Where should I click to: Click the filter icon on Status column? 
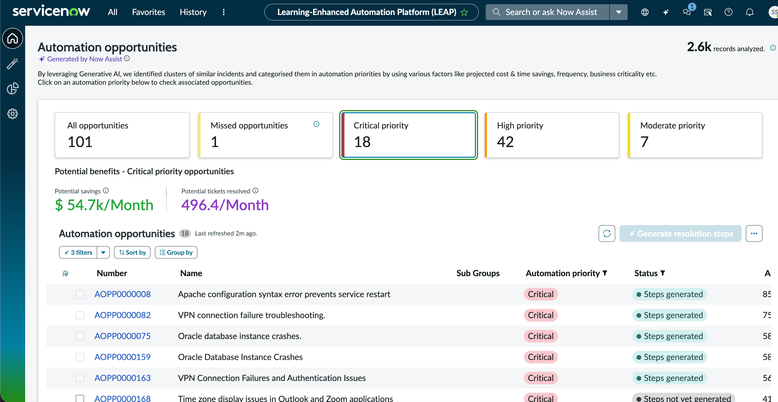(x=663, y=273)
